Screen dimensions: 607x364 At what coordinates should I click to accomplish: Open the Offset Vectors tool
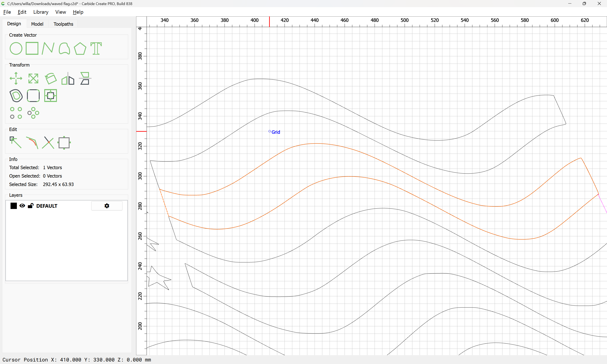[16, 96]
